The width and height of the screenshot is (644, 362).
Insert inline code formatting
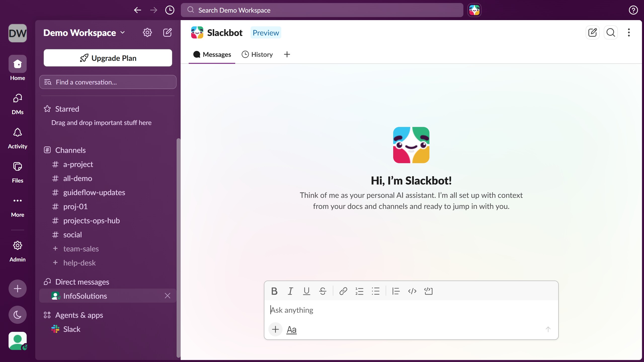[412, 291]
